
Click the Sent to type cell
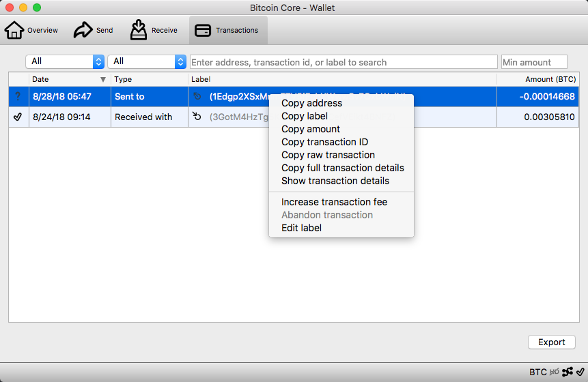click(x=150, y=96)
